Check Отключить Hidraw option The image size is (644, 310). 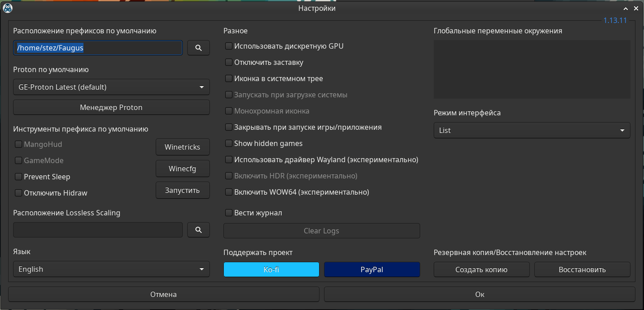[19, 193]
